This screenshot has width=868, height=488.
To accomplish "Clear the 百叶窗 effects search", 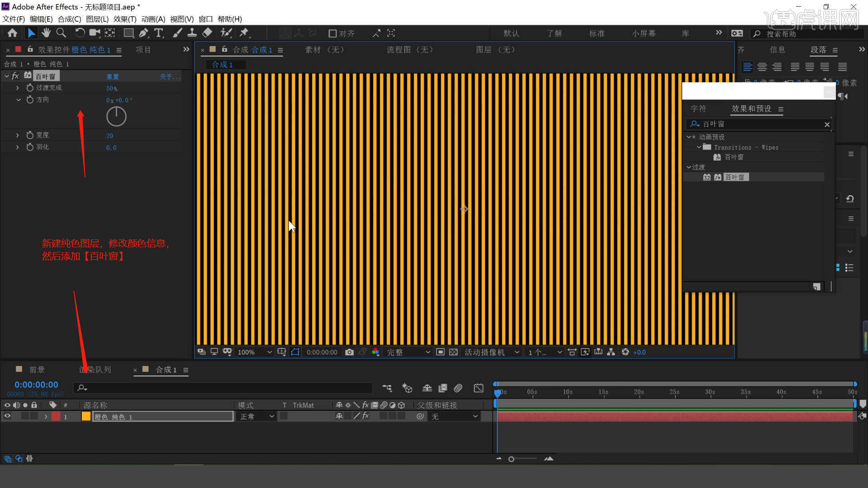I will [x=827, y=124].
